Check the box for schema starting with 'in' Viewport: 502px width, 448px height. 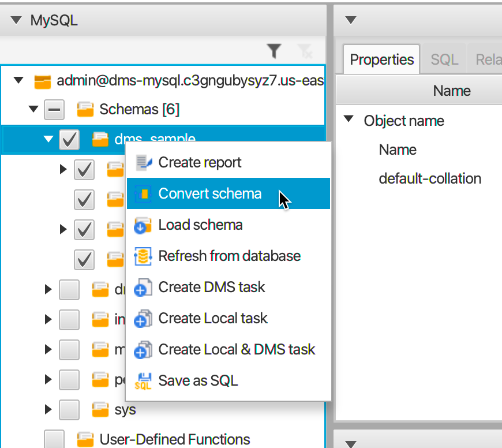click(69, 319)
